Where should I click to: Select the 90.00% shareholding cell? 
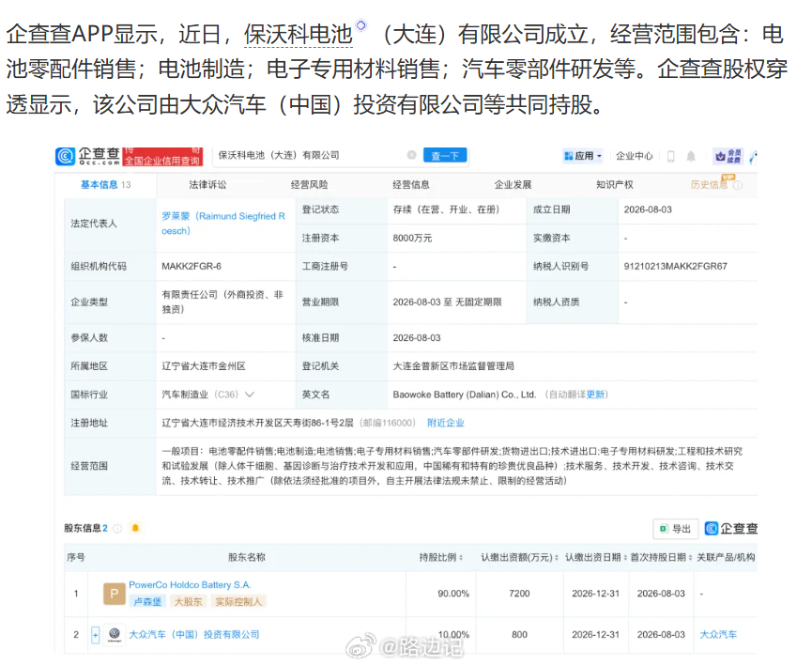pyautogui.click(x=453, y=594)
